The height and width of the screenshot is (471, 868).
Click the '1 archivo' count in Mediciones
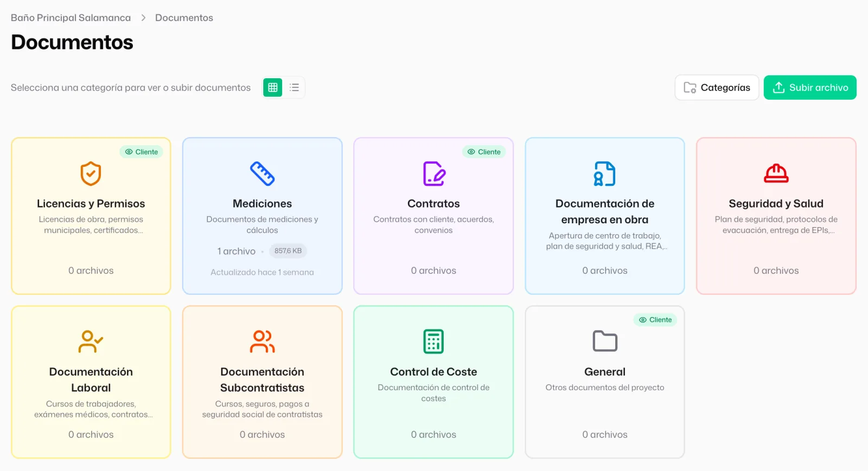[237, 251]
